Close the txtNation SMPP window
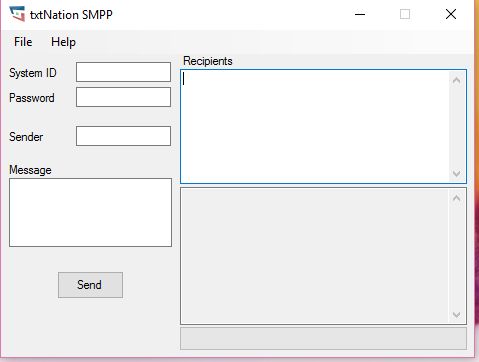Viewport: 479px width, 362px height. (451, 14)
